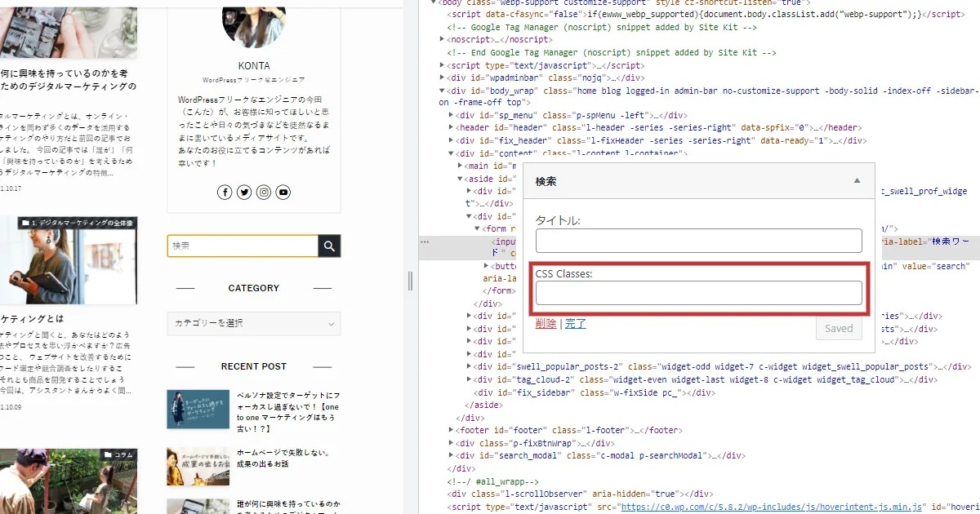Click the 削除 delete link
Screen dimensions: 980x514
546,324
